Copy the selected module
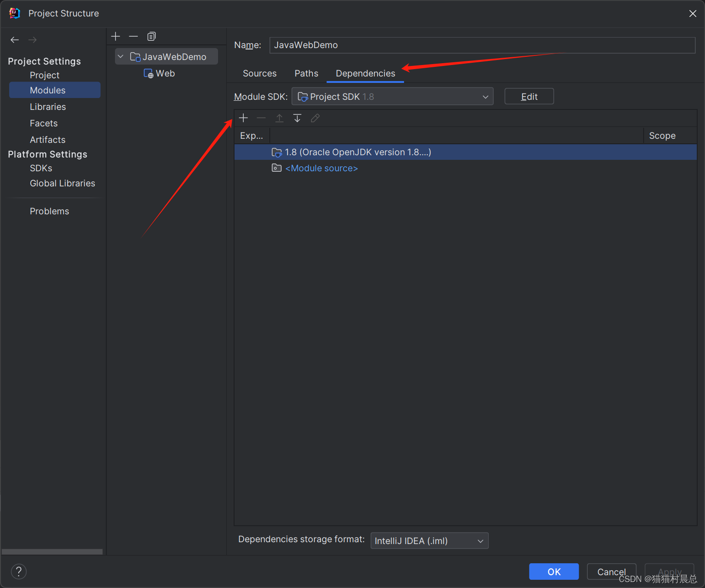The image size is (705, 588). tap(152, 36)
